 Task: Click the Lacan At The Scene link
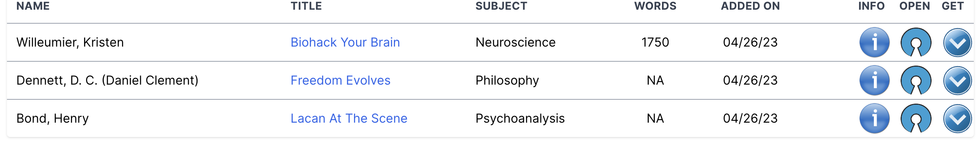point(349,118)
